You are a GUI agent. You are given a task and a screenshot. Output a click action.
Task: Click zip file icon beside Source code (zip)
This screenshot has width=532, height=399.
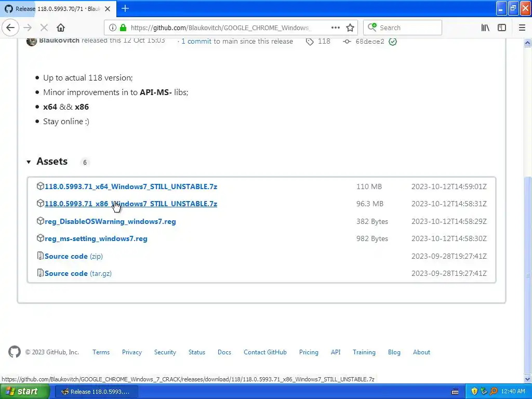40,256
